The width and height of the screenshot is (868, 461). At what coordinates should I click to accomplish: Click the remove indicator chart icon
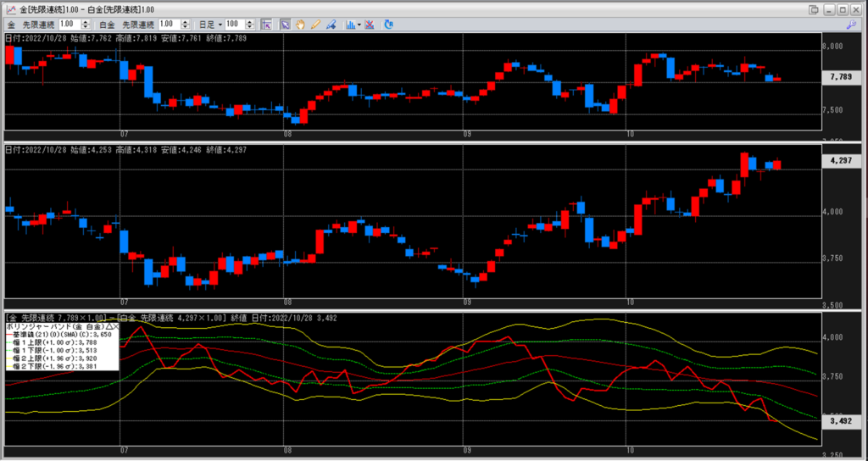(370, 25)
